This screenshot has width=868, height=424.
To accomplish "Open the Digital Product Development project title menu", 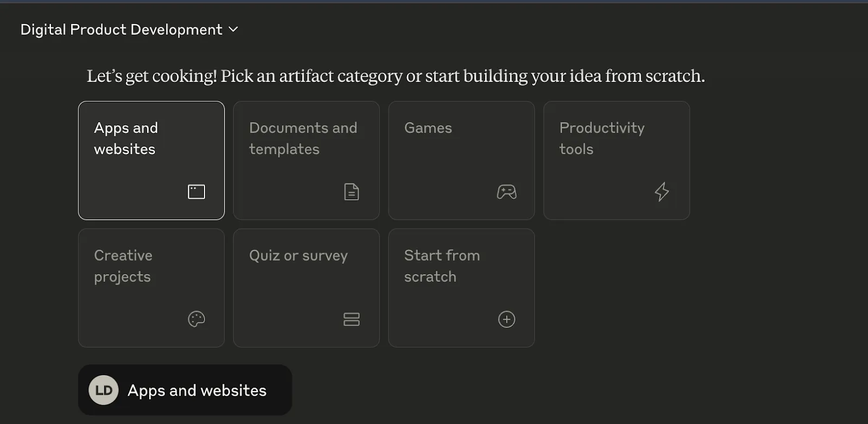I will click(x=122, y=29).
